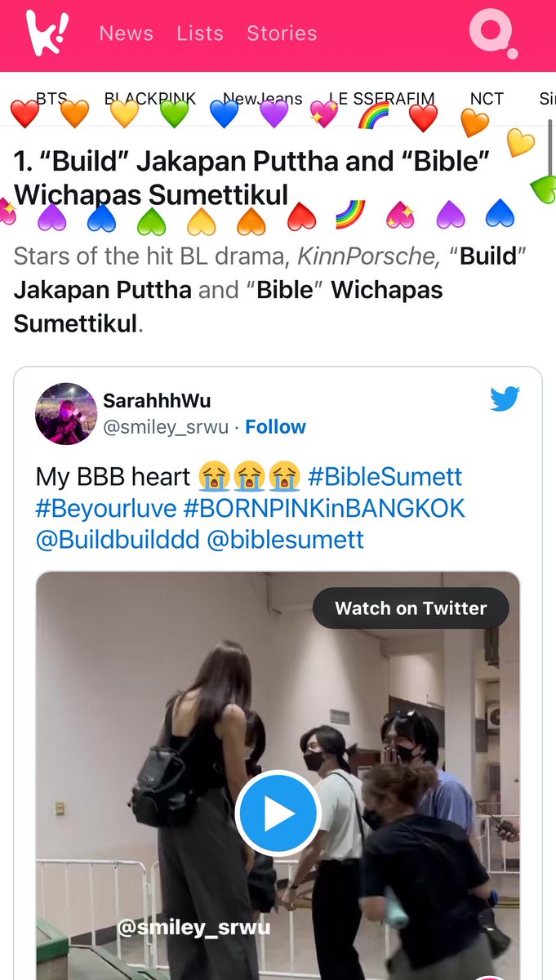The width and height of the screenshot is (556, 980).
Task: Open the Lists menu item
Action: pos(200,33)
